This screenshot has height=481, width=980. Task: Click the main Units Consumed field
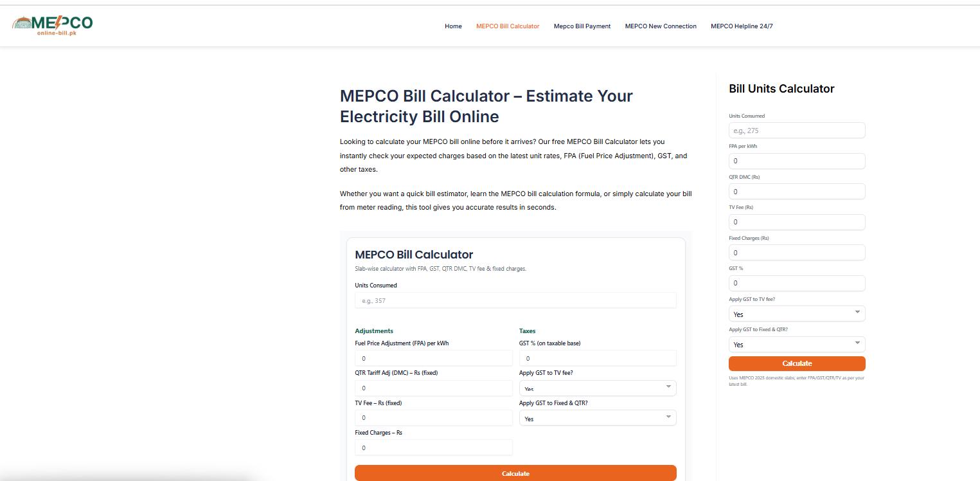tap(515, 300)
